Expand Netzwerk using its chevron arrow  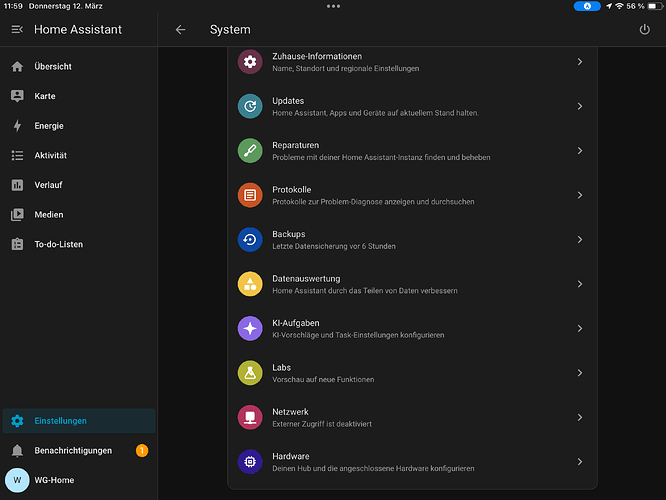coord(580,417)
